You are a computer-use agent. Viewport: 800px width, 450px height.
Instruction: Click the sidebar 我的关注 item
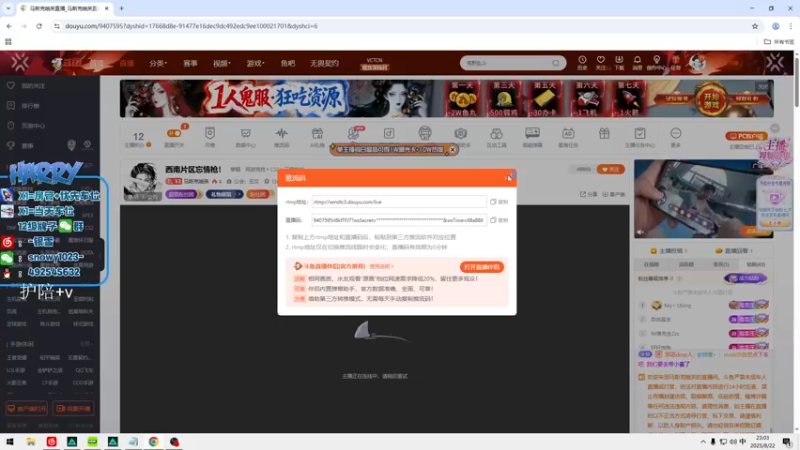pyautogui.click(x=33, y=86)
